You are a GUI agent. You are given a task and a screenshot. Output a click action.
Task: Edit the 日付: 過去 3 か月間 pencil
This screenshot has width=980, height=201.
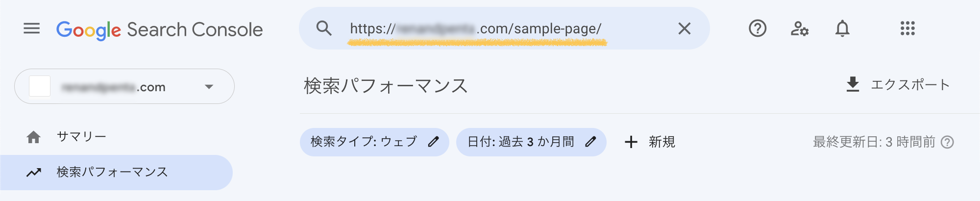pyautogui.click(x=591, y=142)
